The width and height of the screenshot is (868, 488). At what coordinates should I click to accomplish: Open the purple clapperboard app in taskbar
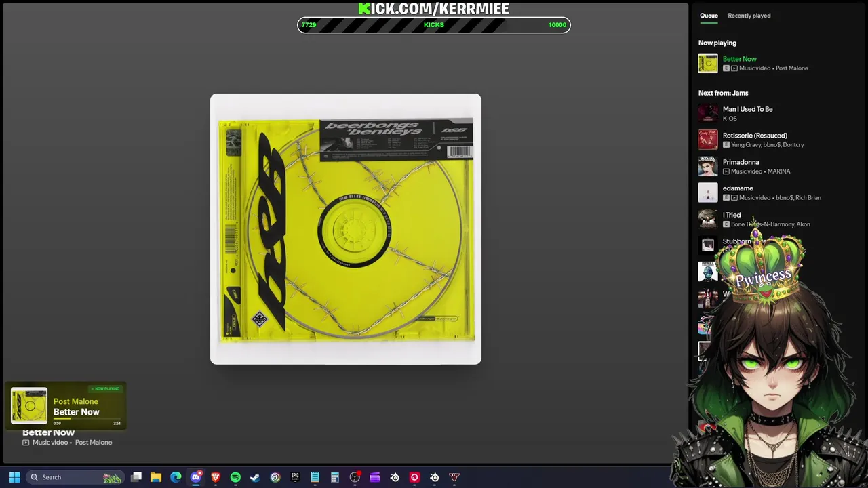click(x=374, y=477)
